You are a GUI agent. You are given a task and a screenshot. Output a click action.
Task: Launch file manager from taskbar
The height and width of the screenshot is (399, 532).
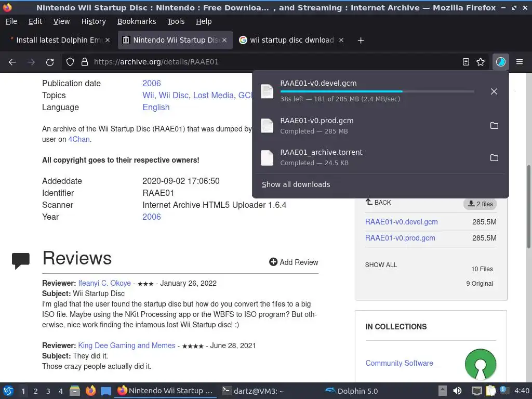pos(75,391)
